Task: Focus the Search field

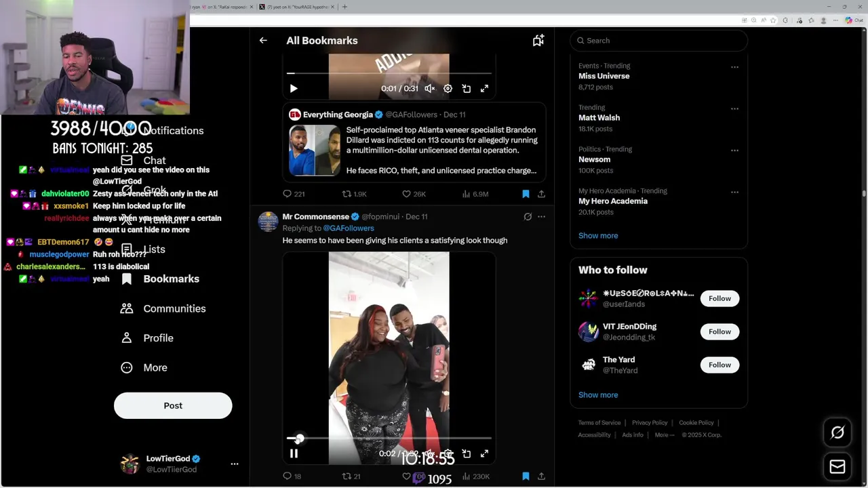Action: pos(658,41)
